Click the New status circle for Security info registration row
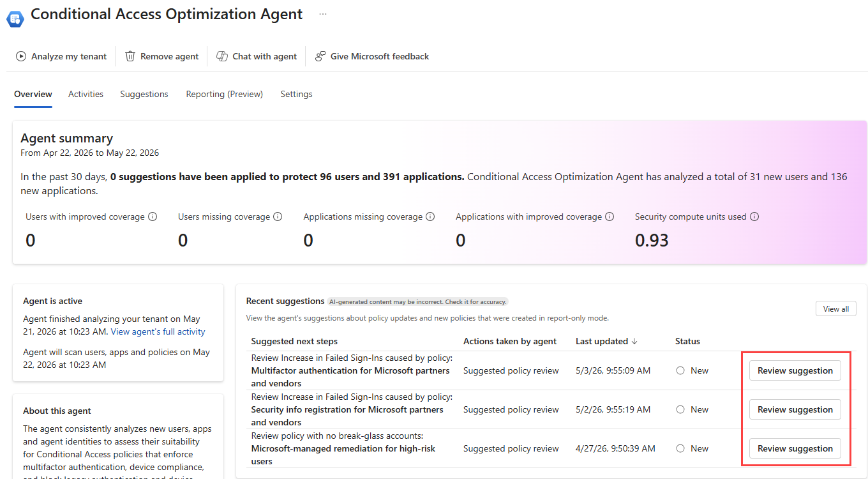Screen dimensions: 868x479 [x=680, y=410]
